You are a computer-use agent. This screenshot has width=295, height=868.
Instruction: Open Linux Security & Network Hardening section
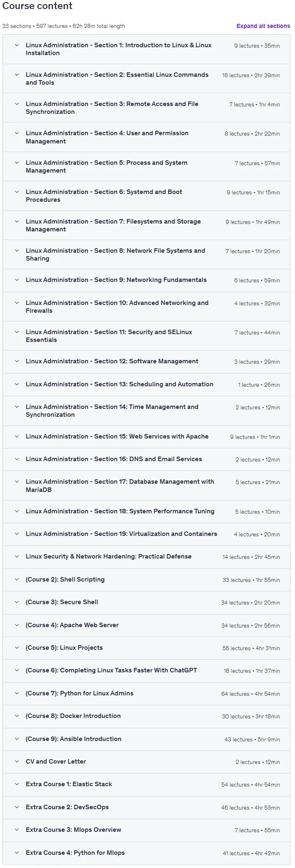(146, 557)
